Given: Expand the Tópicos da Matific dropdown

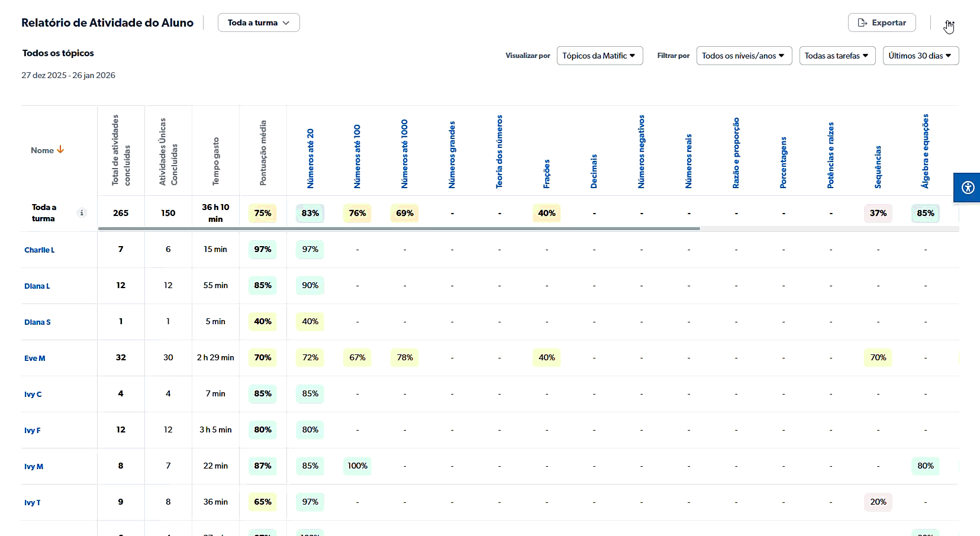Looking at the screenshot, I should (x=599, y=56).
